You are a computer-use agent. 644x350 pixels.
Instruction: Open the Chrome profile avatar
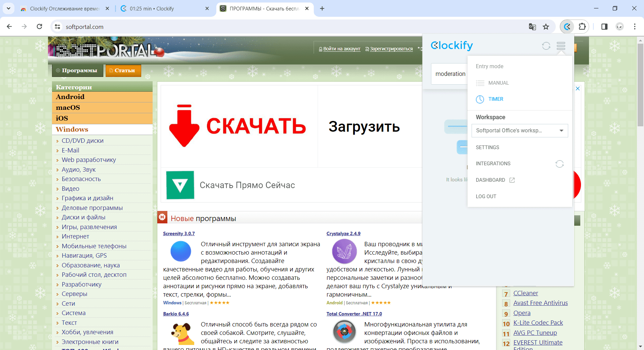620,27
